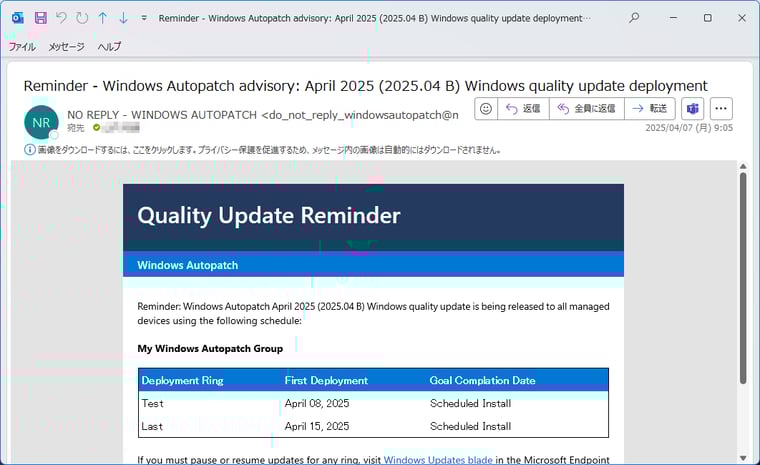Click sender name NO REPLY - WINDOWS AUTOPATCH
760x465 pixels.
(162, 115)
